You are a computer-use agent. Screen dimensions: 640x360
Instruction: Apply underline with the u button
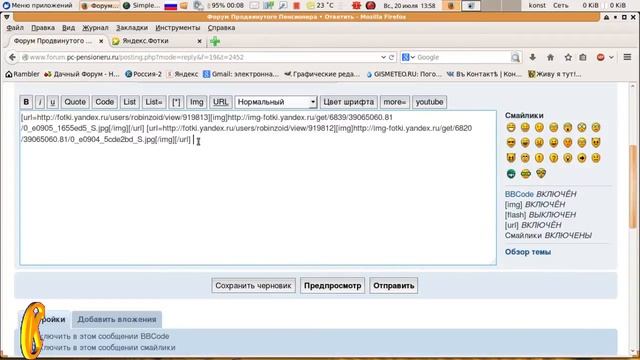click(52, 102)
